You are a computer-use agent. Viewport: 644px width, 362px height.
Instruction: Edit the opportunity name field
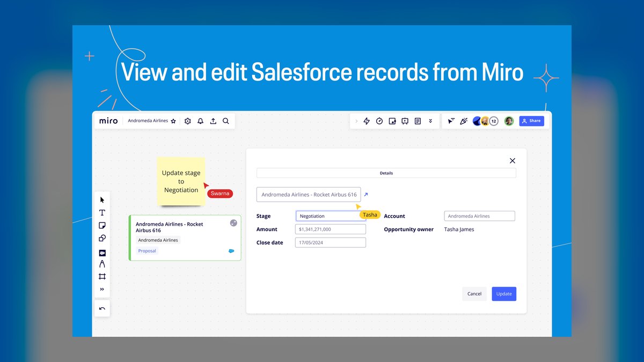coord(309,195)
